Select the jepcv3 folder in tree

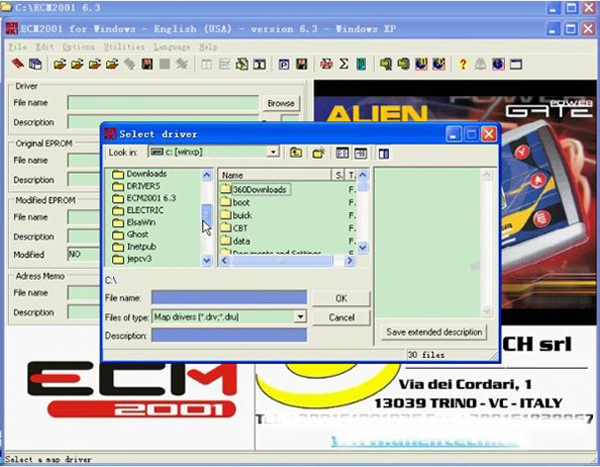[132, 259]
